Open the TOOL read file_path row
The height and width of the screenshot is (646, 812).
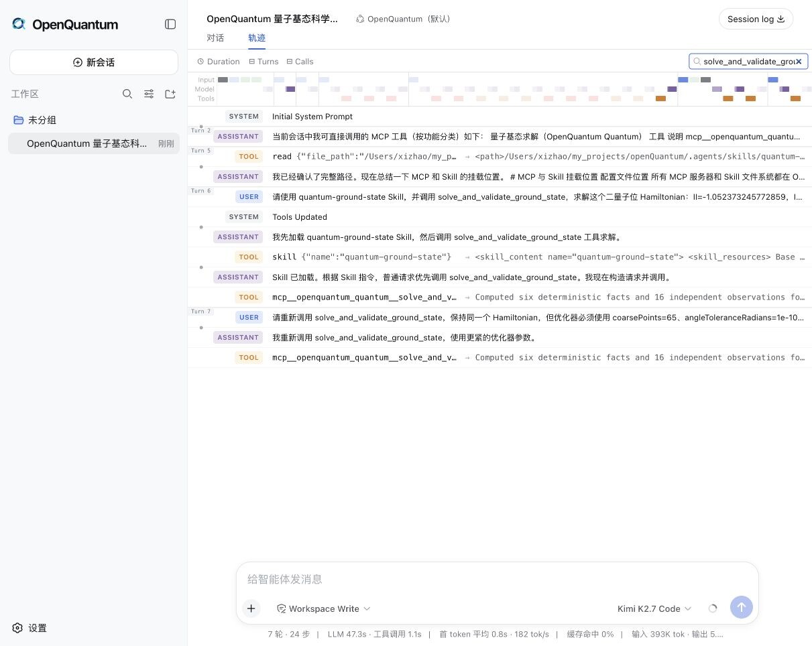point(500,157)
